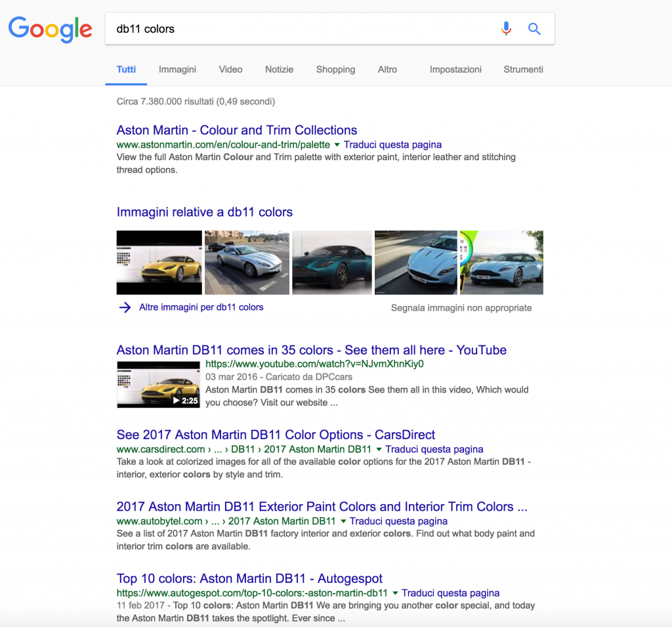Switch to the Shopping tab
Screen dimensions: 672x627
[x=335, y=70]
